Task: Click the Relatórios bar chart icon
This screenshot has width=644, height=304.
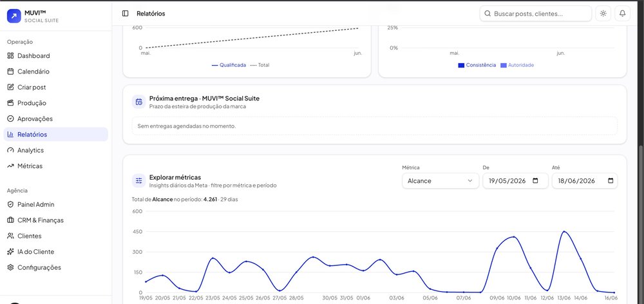Action: coord(11,135)
